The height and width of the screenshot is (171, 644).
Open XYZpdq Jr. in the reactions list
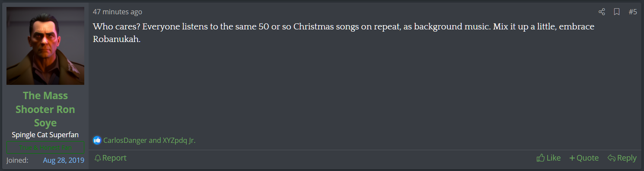tap(179, 140)
